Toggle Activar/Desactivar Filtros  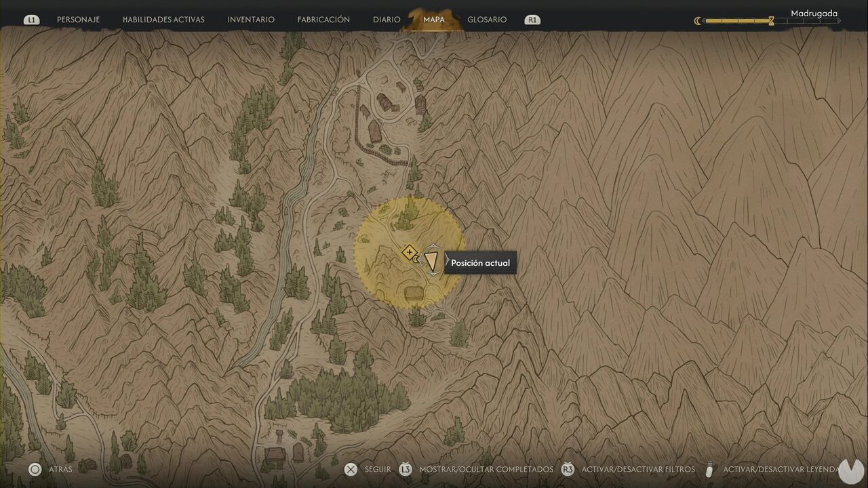coord(638,469)
